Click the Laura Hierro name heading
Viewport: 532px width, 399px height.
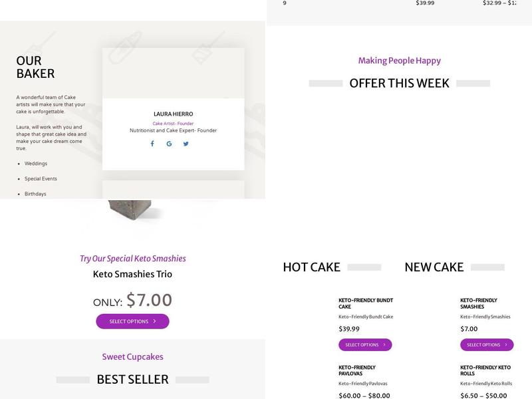click(x=173, y=114)
